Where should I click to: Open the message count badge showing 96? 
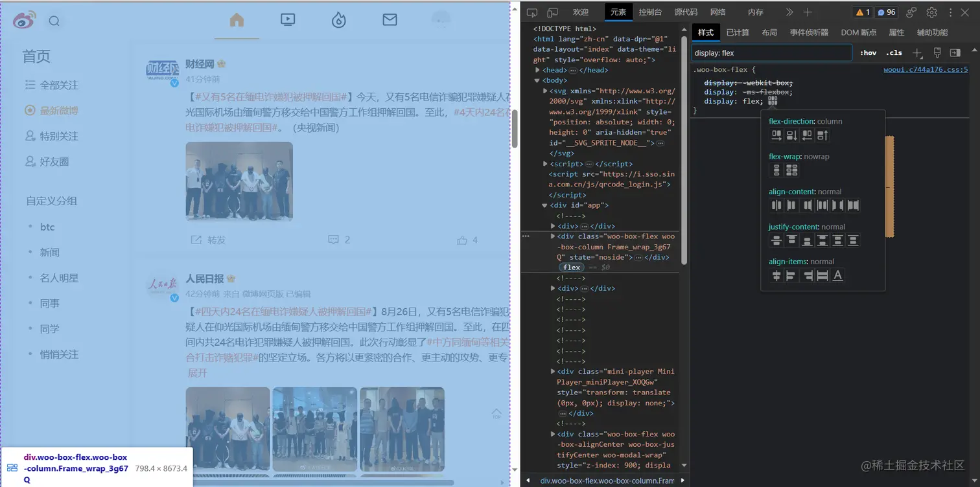(887, 12)
